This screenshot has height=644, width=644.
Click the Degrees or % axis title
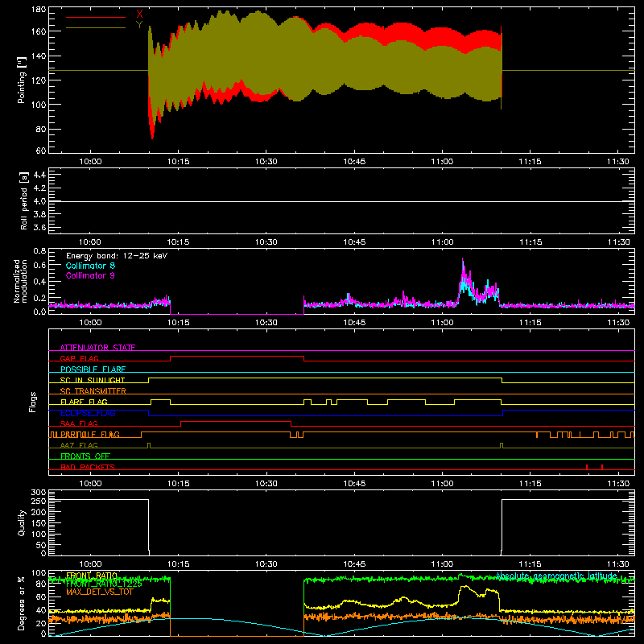click(x=21, y=603)
